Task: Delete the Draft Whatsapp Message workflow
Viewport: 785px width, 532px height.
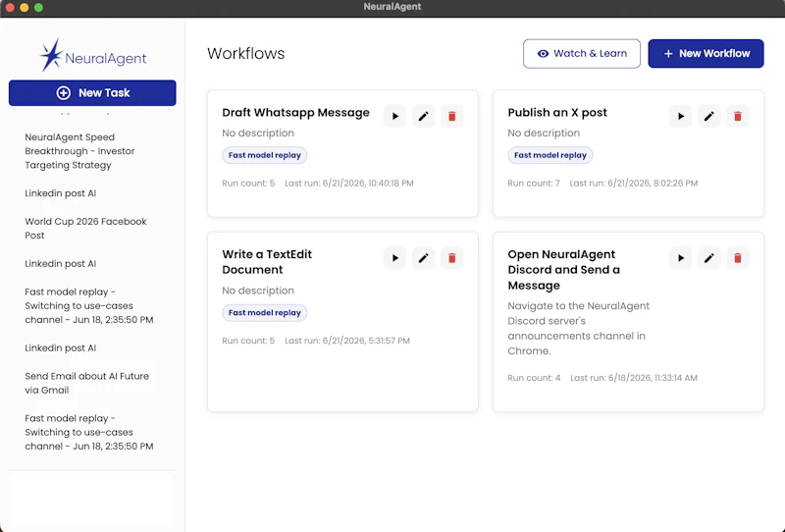Action: [x=452, y=116]
